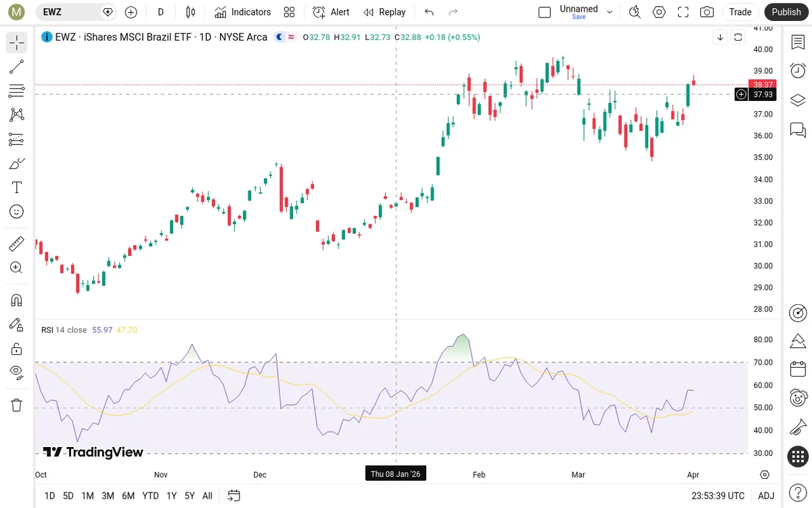This screenshot has width=812, height=508.
Task: Open the quick search icon
Action: 635,12
